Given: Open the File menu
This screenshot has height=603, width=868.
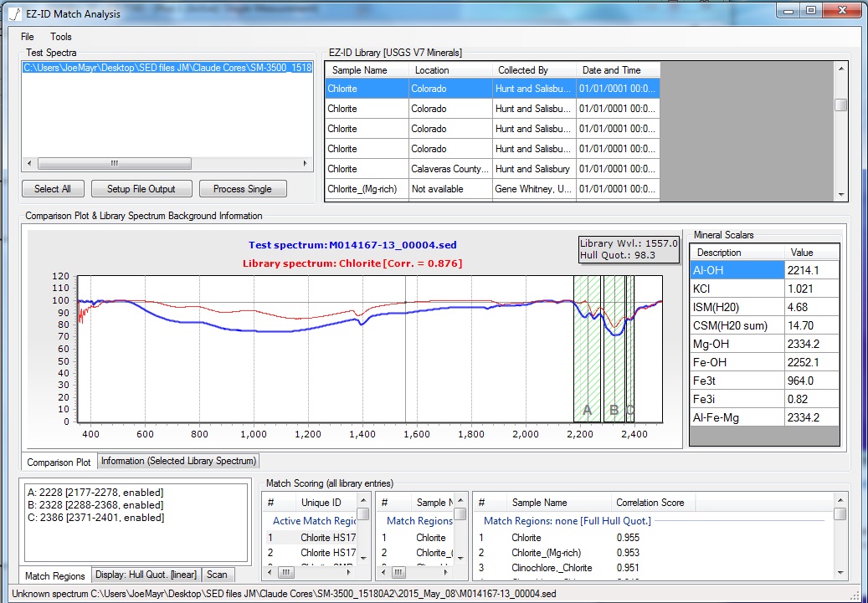Looking at the screenshot, I should 28,37.
